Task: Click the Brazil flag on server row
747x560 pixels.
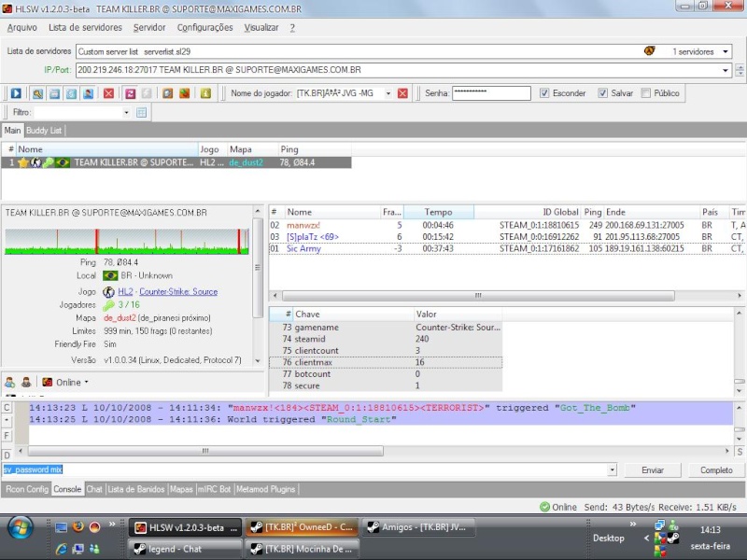Action: pyautogui.click(x=63, y=162)
